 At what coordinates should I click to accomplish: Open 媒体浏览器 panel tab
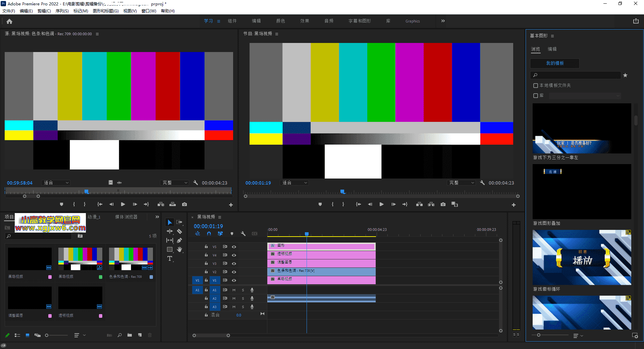point(126,217)
